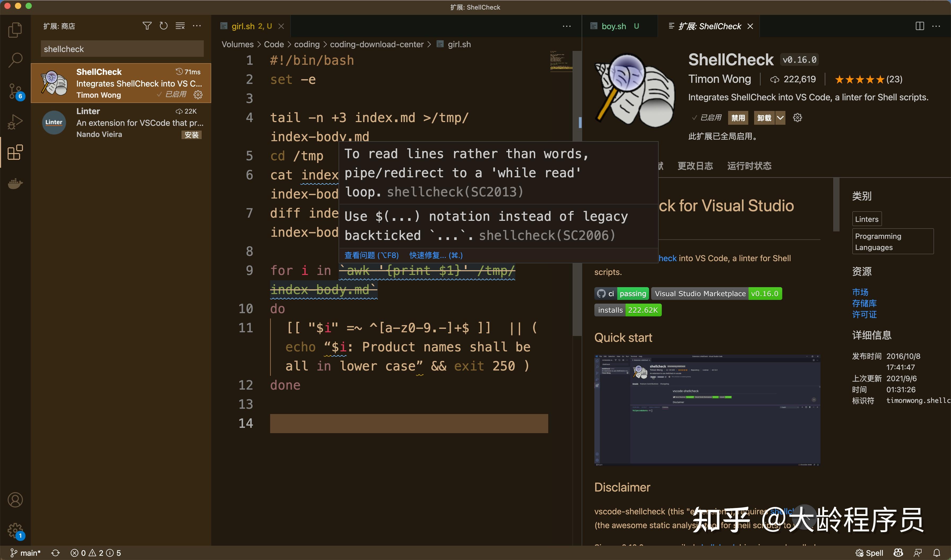Image resolution: width=951 pixels, height=560 pixels.
Task: Toggle split editor layout in right group
Action: tap(920, 26)
